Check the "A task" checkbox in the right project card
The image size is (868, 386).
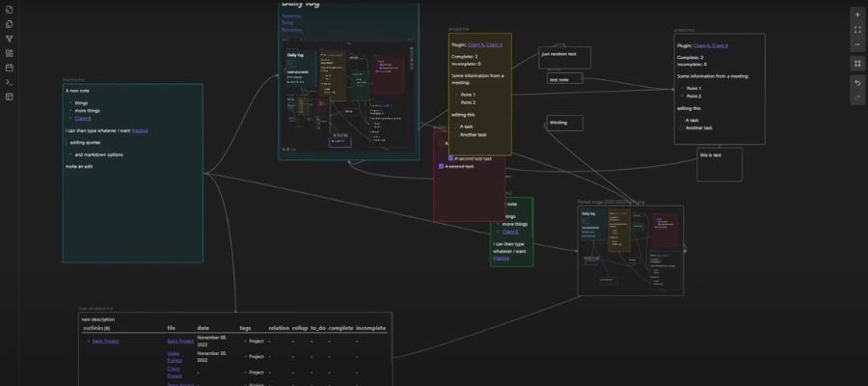pyautogui.click(x=681, y=120)
